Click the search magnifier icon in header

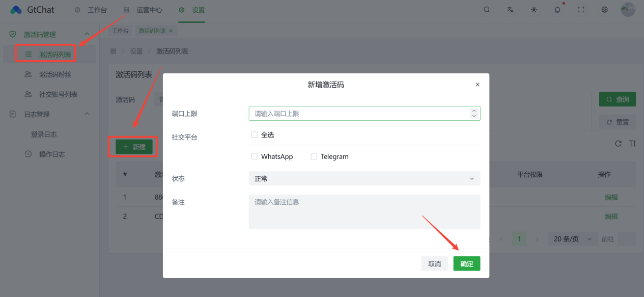pyautogui.click(x=487, y=10)
